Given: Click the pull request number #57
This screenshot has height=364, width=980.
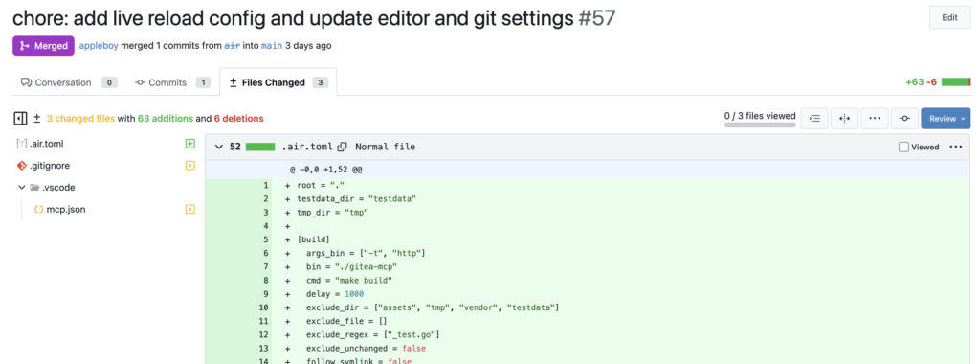Looking at the screenshot, I should (x=597, y=18).
